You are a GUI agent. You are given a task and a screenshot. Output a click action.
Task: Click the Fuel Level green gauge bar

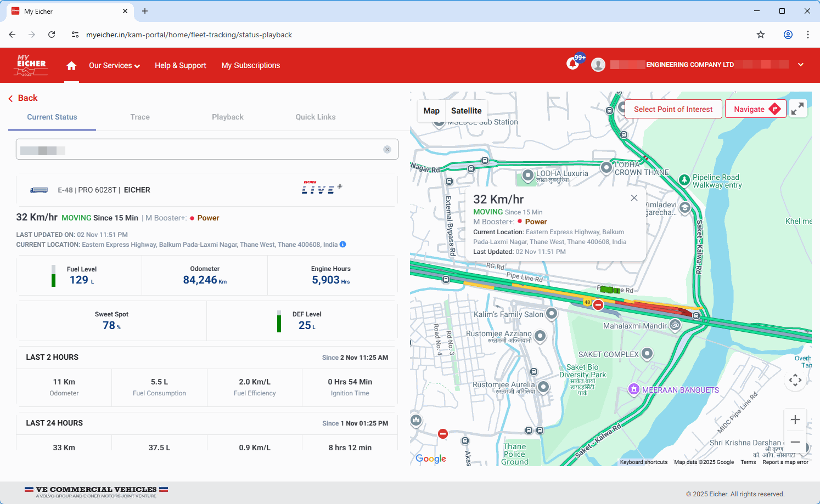click(x=53, y=280)
